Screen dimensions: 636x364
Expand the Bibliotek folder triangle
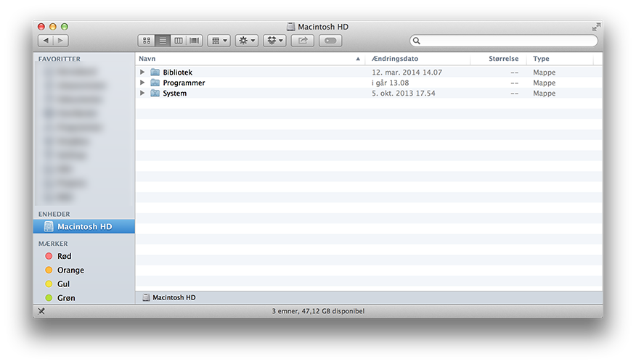142,72
